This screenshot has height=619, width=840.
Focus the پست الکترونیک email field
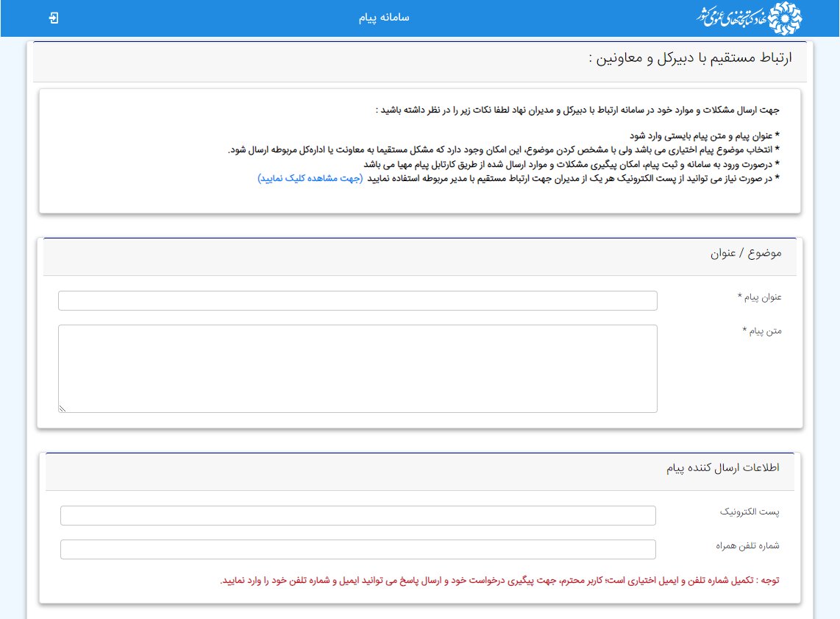(357, 515)
